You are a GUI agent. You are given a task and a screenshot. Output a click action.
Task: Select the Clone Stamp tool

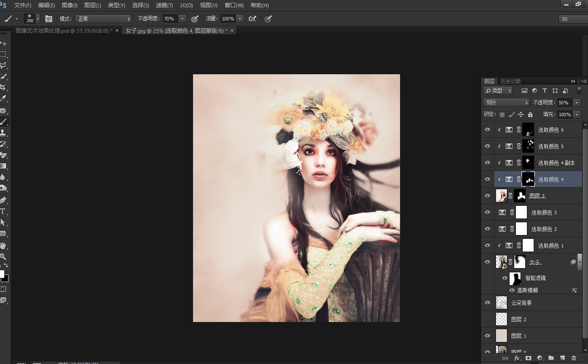click(3, 133)
